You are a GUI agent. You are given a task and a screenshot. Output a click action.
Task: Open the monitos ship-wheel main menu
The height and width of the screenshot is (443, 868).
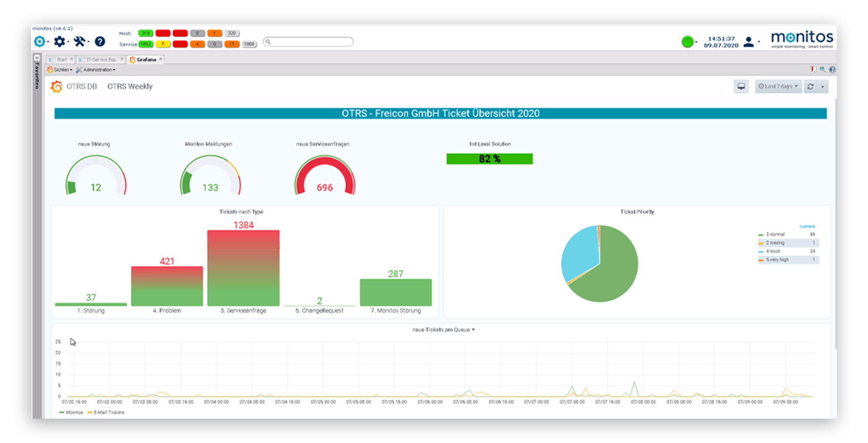click(x=40, y=42)
